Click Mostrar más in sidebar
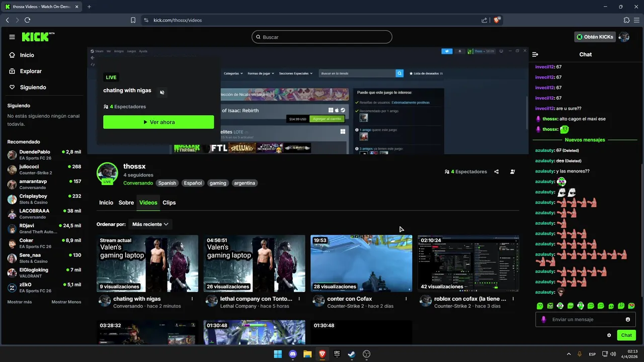The image size is (644, 362). [20, 302]
